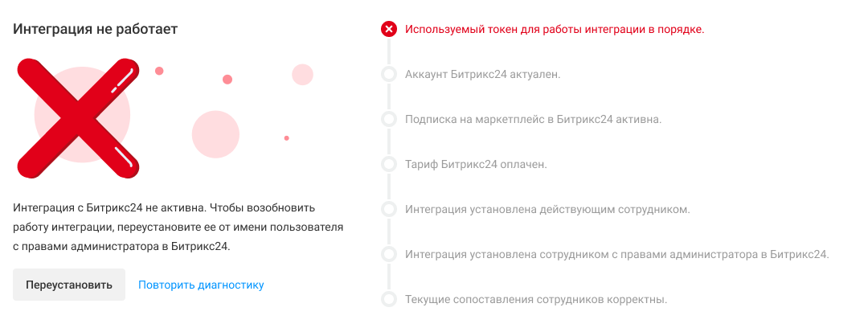Click the 'Аккаунт Битрикс24 актуален.' step label
Image resolution: width=868 pixels, height=328 pixels.
(x=482, y=75)
